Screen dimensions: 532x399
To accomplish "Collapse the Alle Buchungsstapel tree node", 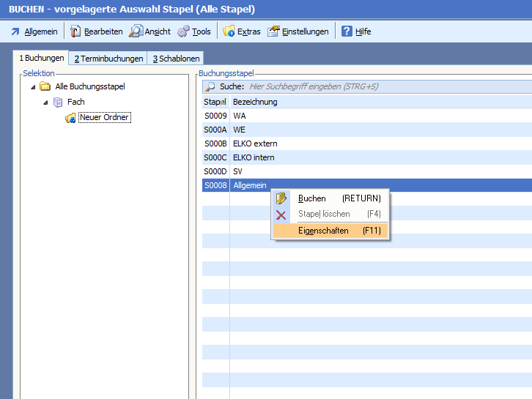I will tap(34, 86).
